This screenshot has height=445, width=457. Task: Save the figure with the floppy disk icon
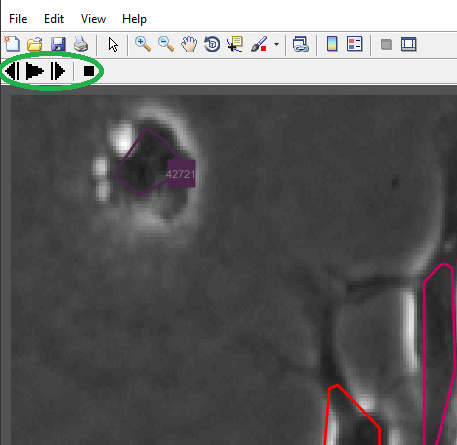(x=58, y=44)
